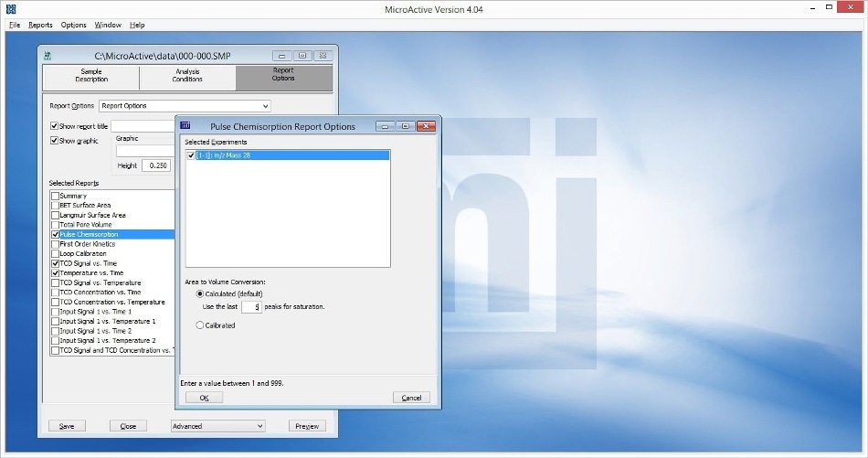Enable the Summary report checkbox
Screen dimensions: 868x458
(x=55, y=196)
